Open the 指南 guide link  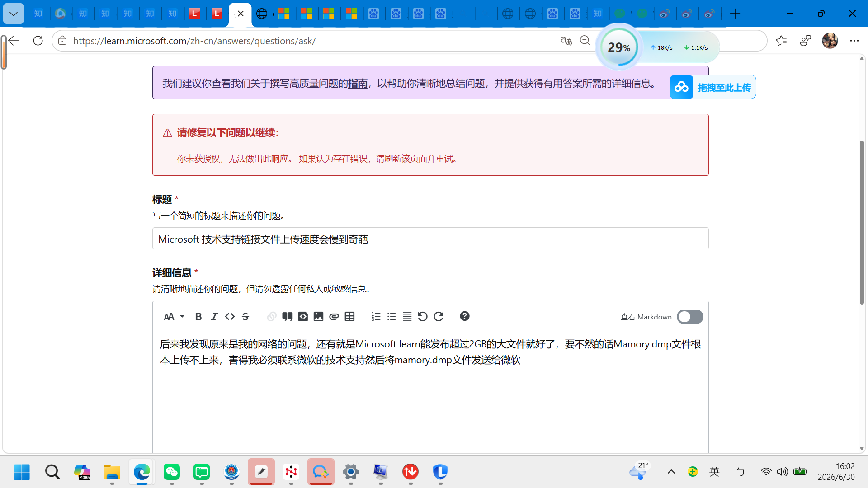tap(358, 84)
